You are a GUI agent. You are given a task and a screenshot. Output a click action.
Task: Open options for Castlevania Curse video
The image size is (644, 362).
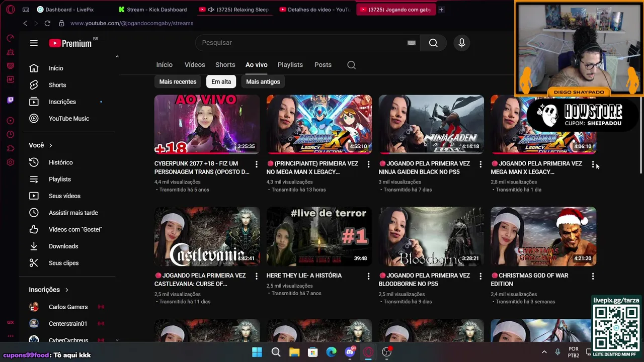(x=257, y=277)
